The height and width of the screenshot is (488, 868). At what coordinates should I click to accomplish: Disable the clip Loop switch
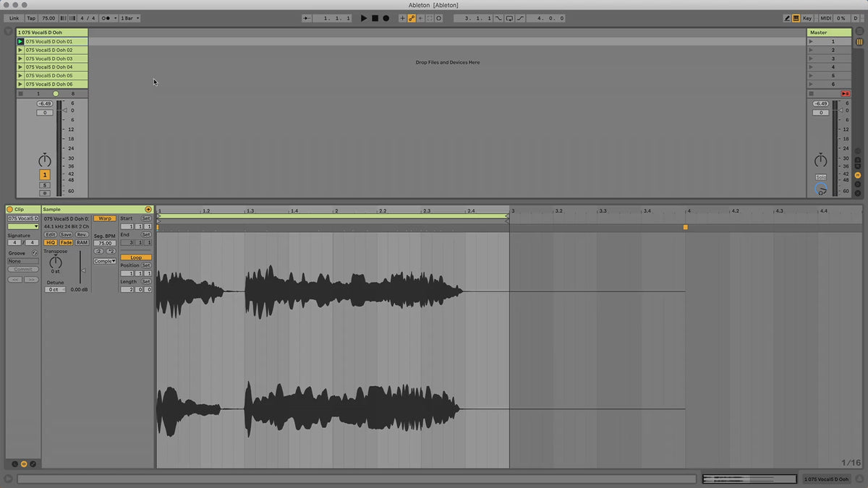136,257
